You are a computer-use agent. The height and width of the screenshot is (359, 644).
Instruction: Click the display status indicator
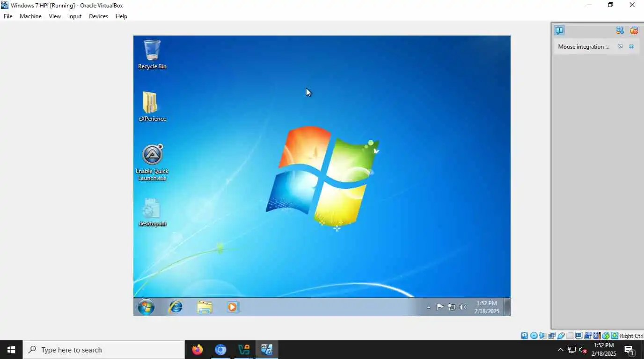(x=578, y=336)
